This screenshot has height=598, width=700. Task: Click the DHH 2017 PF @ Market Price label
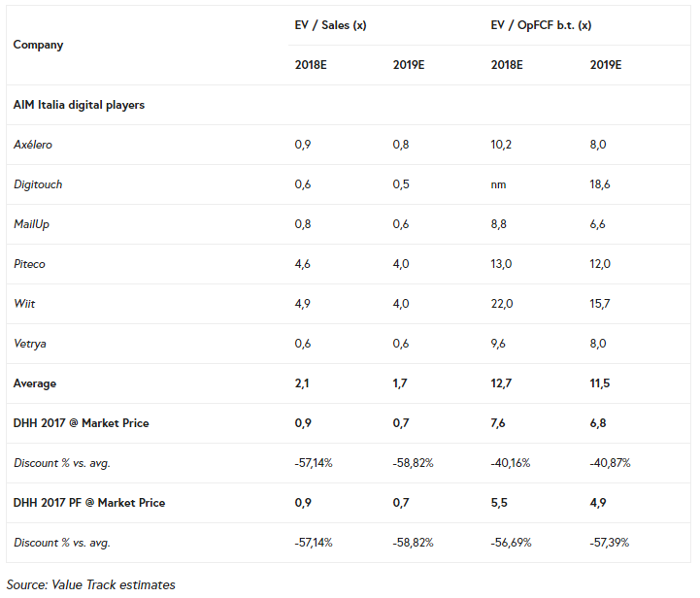point(88,503)
